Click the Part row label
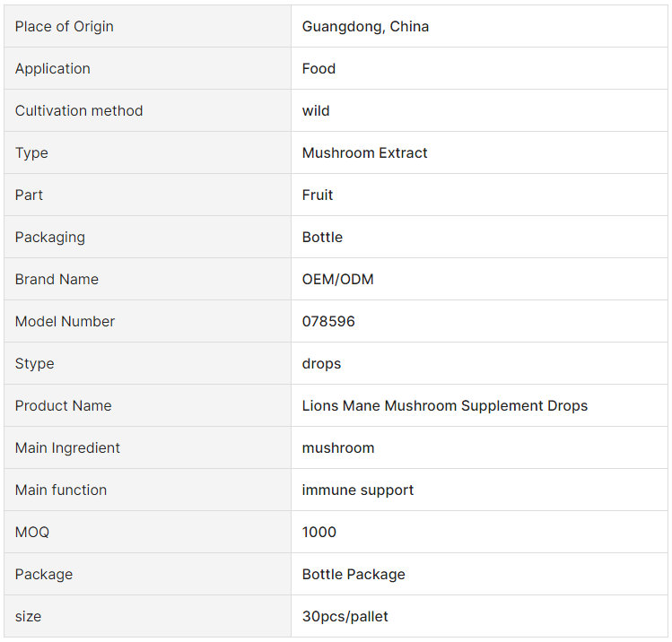 point(29,195)
